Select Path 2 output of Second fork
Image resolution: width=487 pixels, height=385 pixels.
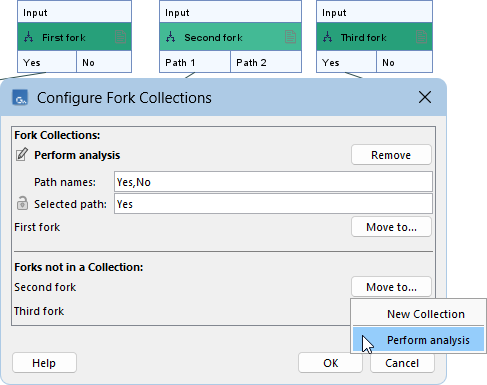coord(266,62)
